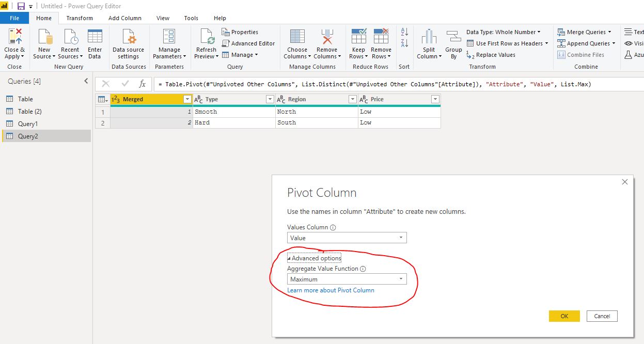Click Cancel in Pivot Column dialog
This screenshot has height=344, width=644.
[602, 316]
